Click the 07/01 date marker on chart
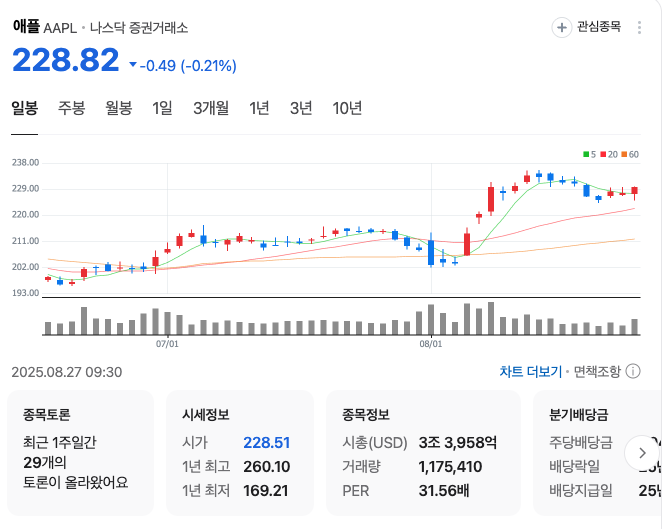 (x=167, y=344)
